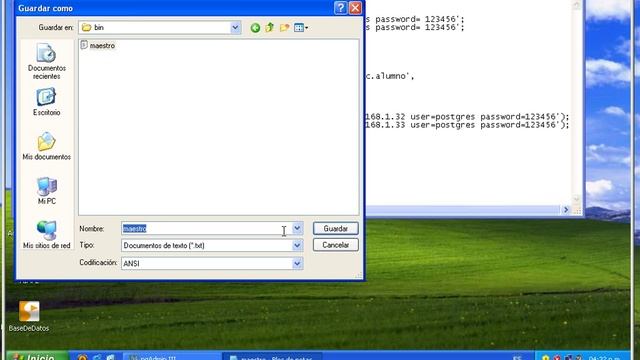Click the dialog help question-mark button
This screenshot has height=360, width=640.
(x=340, y=8)
